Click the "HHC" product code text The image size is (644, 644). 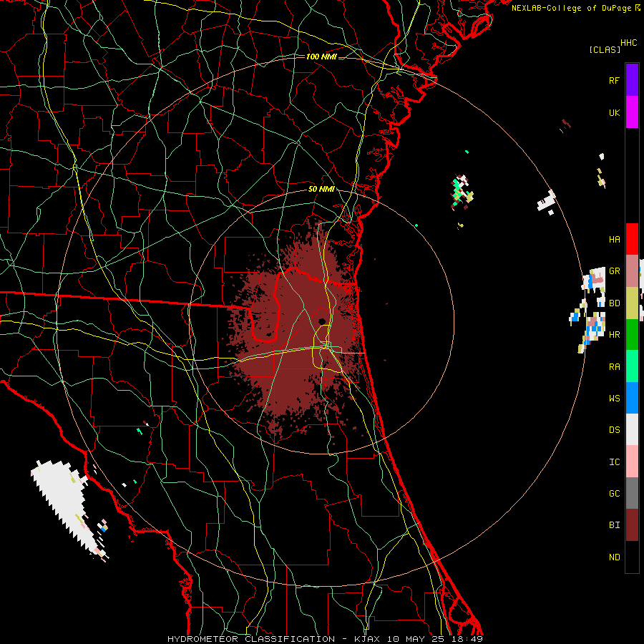coord(628,43)
